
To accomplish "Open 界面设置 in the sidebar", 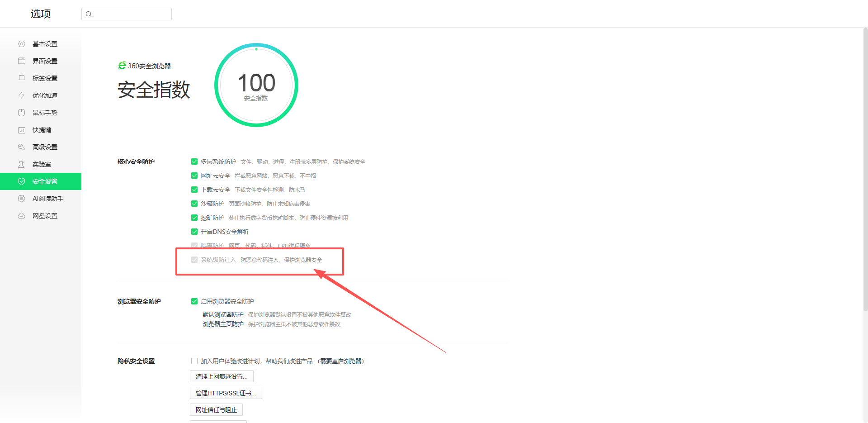I will [41, 61].
